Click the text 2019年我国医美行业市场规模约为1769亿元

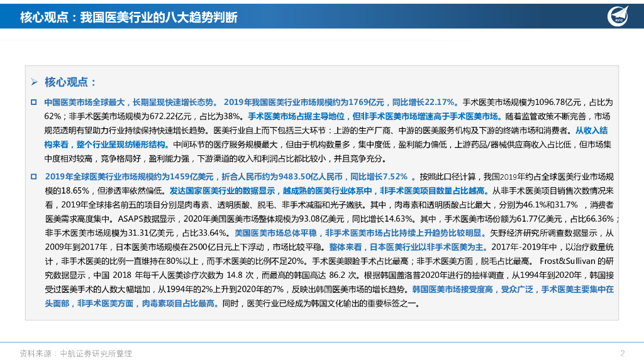point(304,102)
